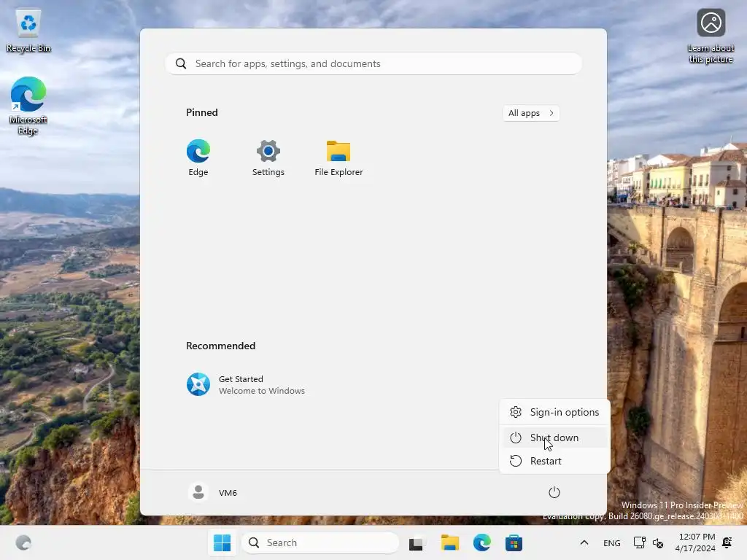Select Shut down from power menu
Screen dimensions: 747x560
click(x=554, y=437)
